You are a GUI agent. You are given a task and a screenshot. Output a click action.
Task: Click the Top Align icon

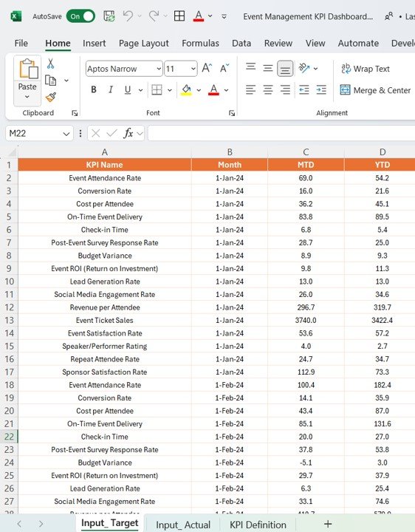click(250, 68)
